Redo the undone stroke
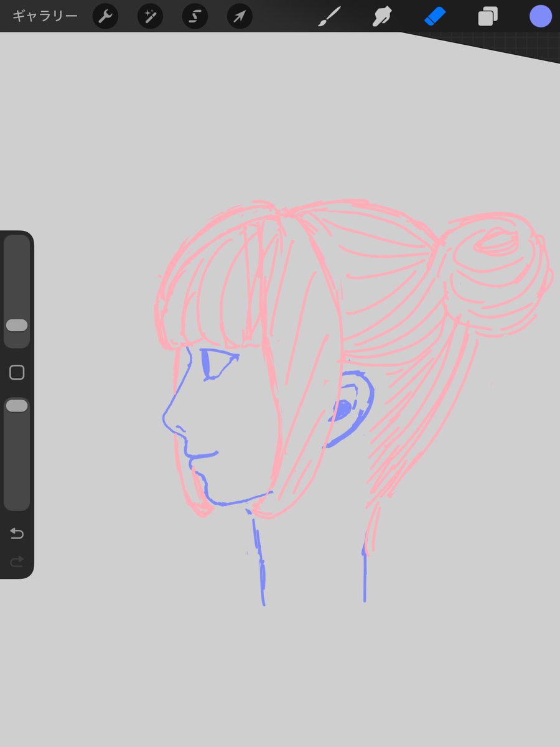 coord(17,562)
